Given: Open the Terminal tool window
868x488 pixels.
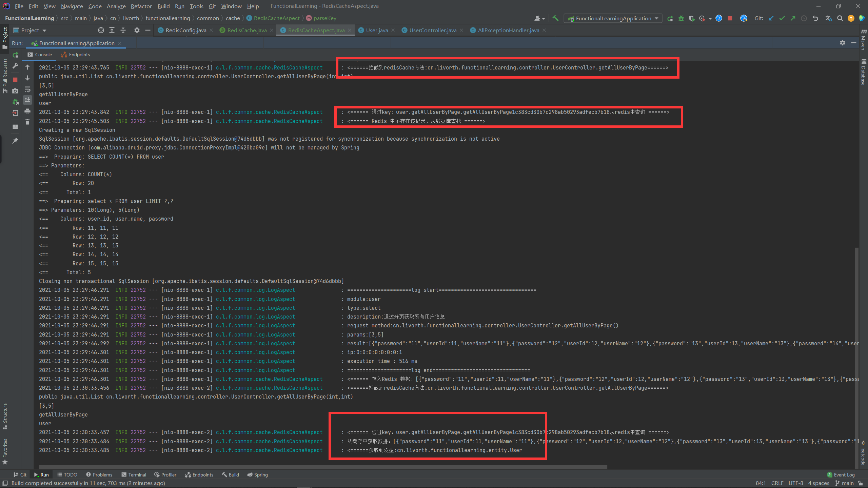Looking at the screenshot, I should pos(134,475).
